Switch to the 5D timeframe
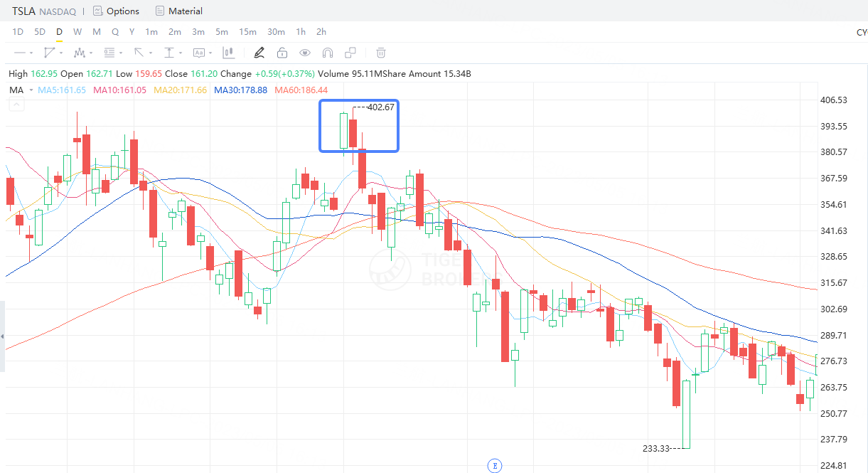Image resolution: width=868 pixels, height=473 pixels. pos(40,32)
